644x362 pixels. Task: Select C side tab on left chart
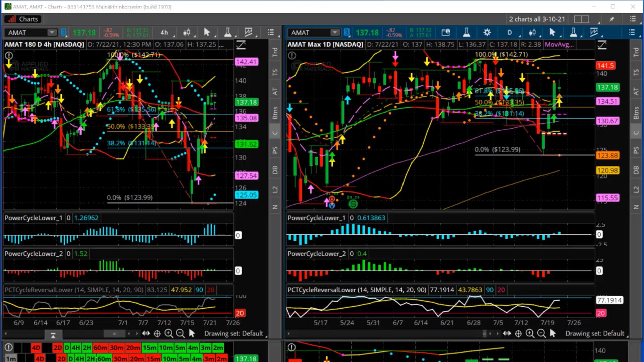click(x=275, y=133)
